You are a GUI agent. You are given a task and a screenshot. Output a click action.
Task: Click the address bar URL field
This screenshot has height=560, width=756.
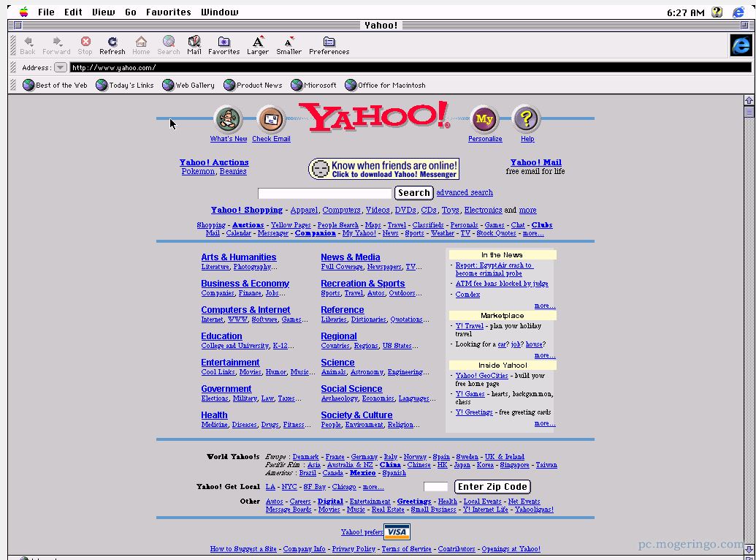[411, 67]
